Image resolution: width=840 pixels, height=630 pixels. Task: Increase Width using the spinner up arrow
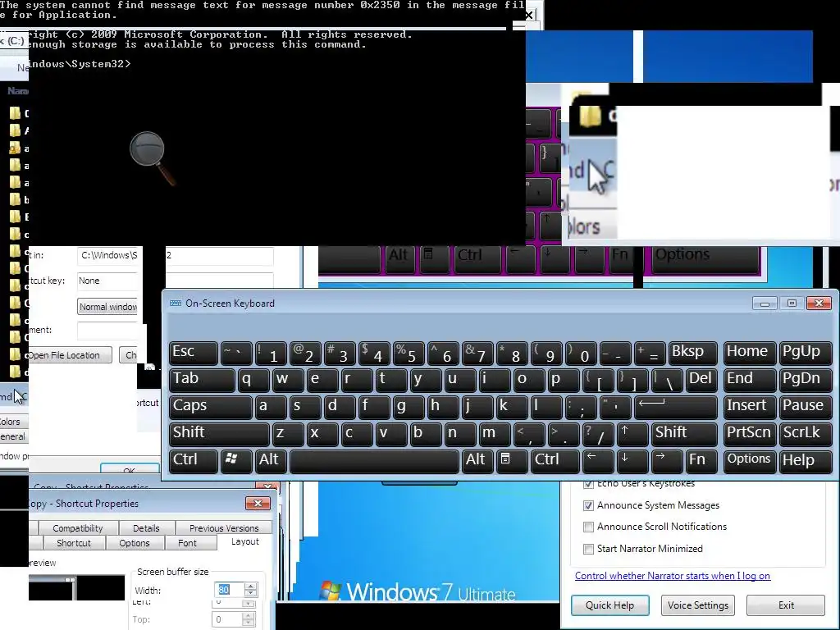tap(250, 586)
